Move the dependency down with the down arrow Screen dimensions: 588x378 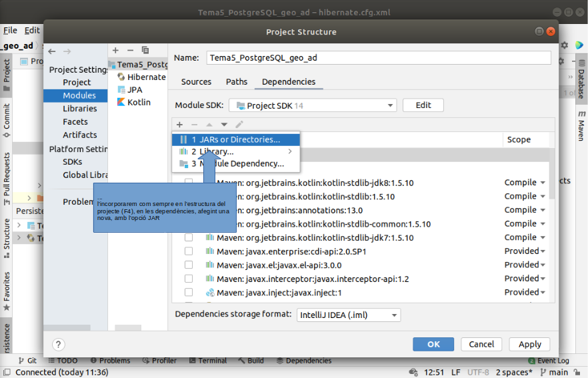coord(224,125)
